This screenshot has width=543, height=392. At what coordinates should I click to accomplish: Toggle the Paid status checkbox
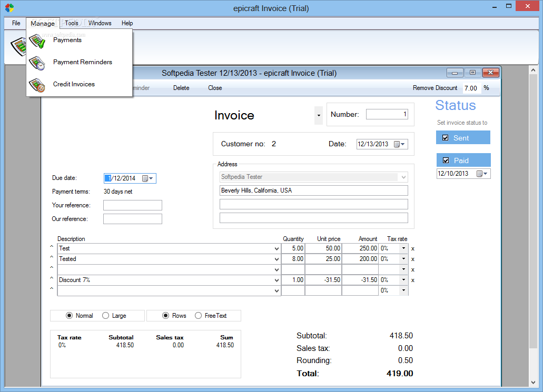(446, 160)
